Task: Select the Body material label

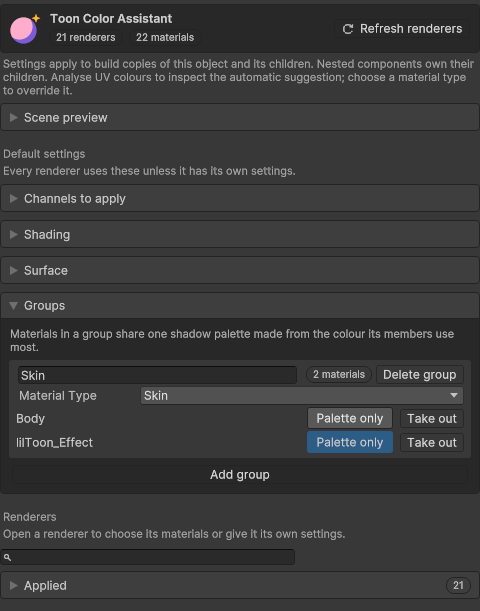Action: click(x=30, y=419)
